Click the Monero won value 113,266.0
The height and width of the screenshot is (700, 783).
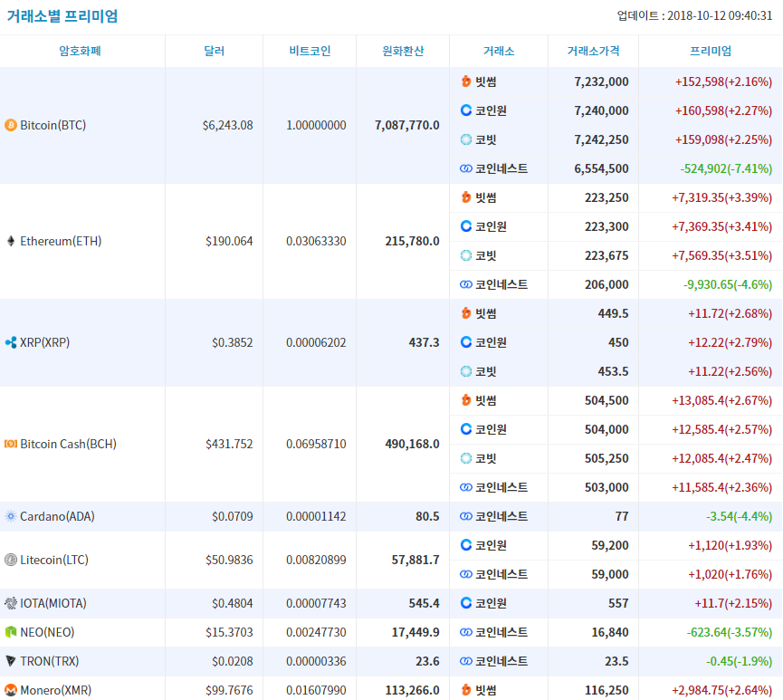coord(412,690)
